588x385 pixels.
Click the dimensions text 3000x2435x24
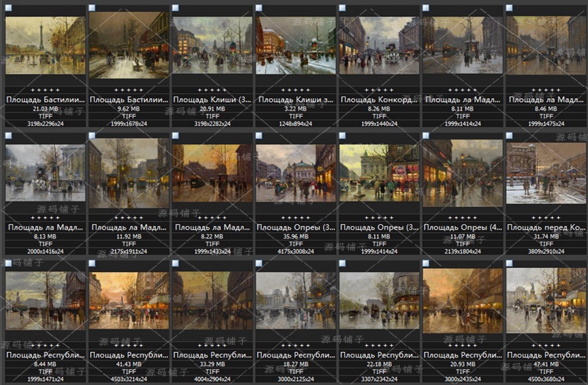(x=463, y=379)
